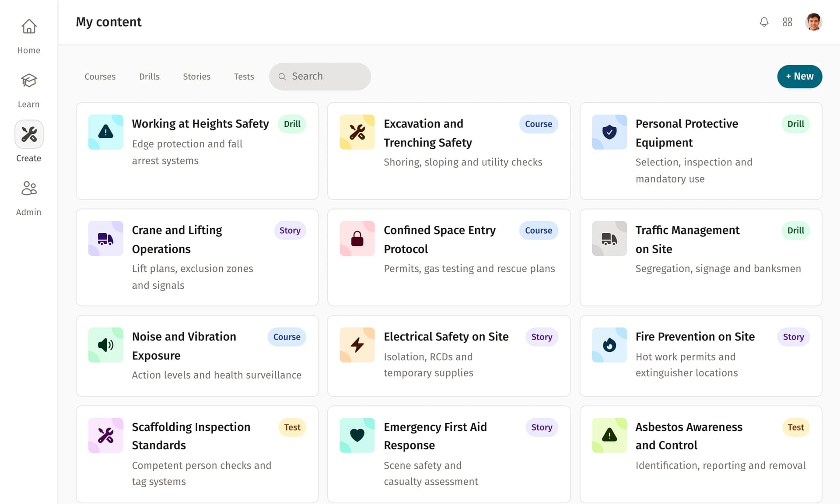Select the Learn graduation cap icon
The image size is (840, 504).
click(28, 80)
